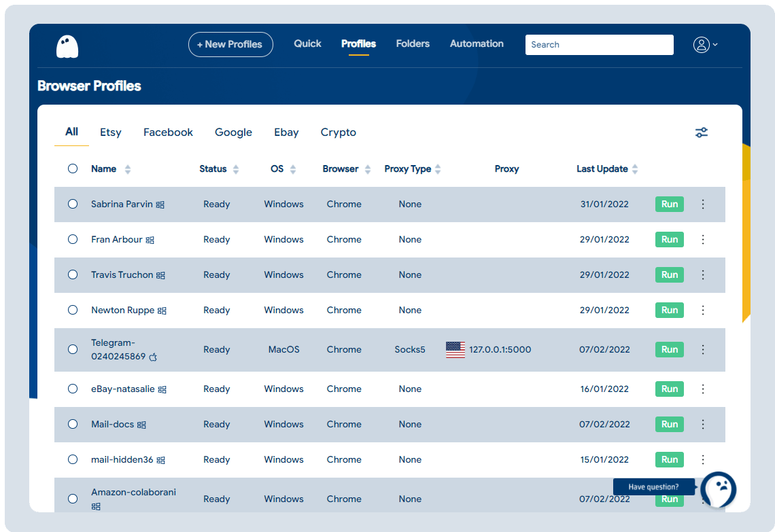Open three-dot menu for Sabrina Parvin
Image resolution: width=775 pixels, height=532 pixels.
pyautogui.click(x=703, y=205)
